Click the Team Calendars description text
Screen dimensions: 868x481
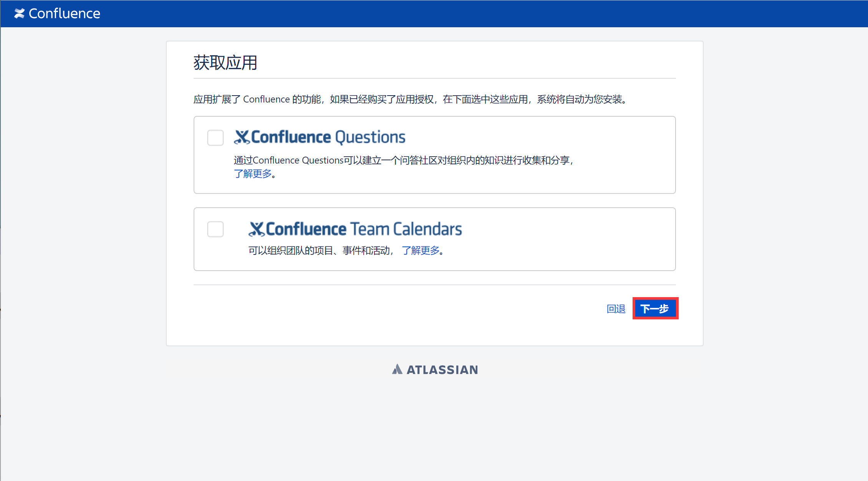[x=321, y=250]
